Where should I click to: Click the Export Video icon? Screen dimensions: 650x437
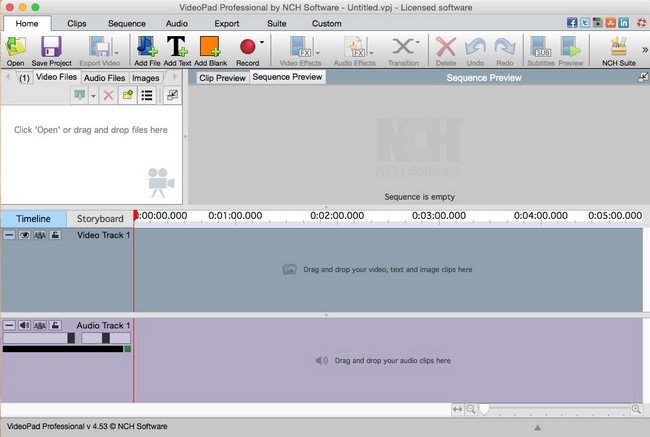coord(99,51)
